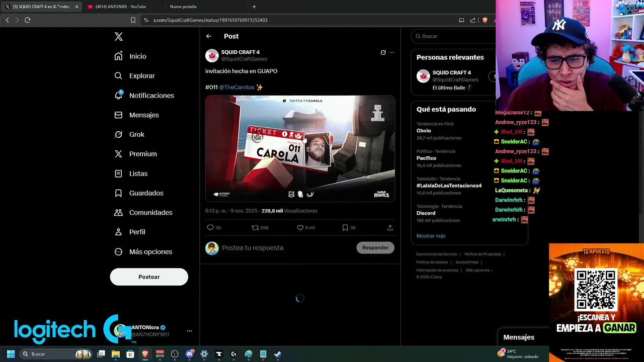This screenshot has height=362, width=644.
Task: Open the @TheCarolos mention link
Action: (x=236, y=87)
